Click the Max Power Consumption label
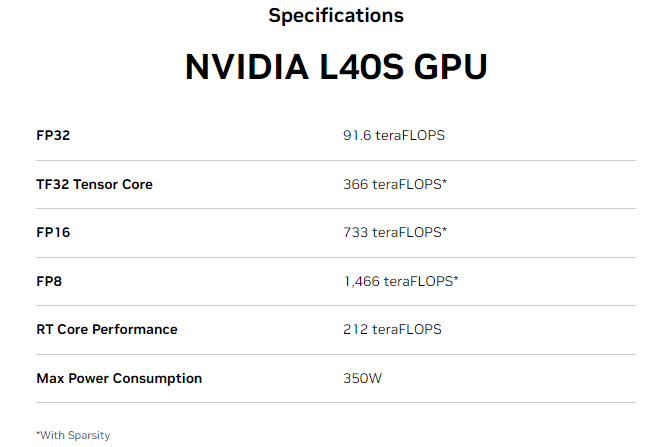657x447 pixels. click(x=119, y=378)
